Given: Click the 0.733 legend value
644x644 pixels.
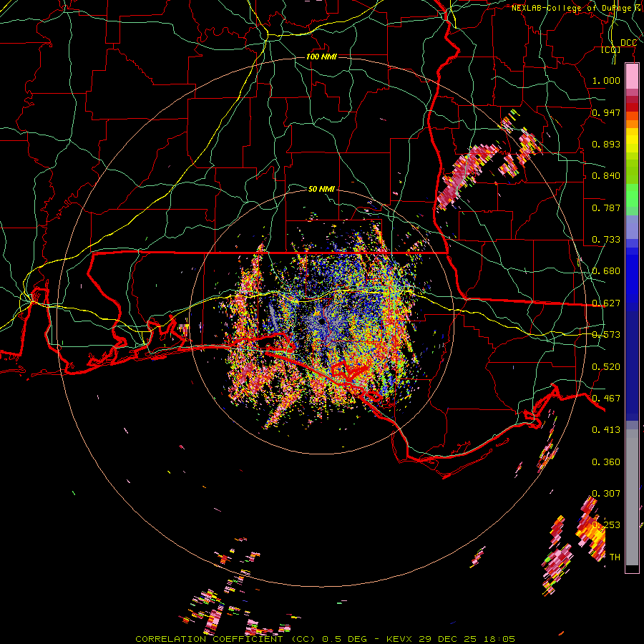Looking at the screenshot, I should coord(606,240).
